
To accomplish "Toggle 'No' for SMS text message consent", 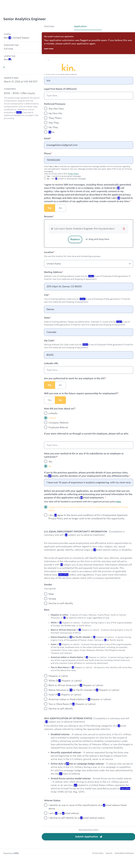I will pyautogui.click(x=61, y=208).
